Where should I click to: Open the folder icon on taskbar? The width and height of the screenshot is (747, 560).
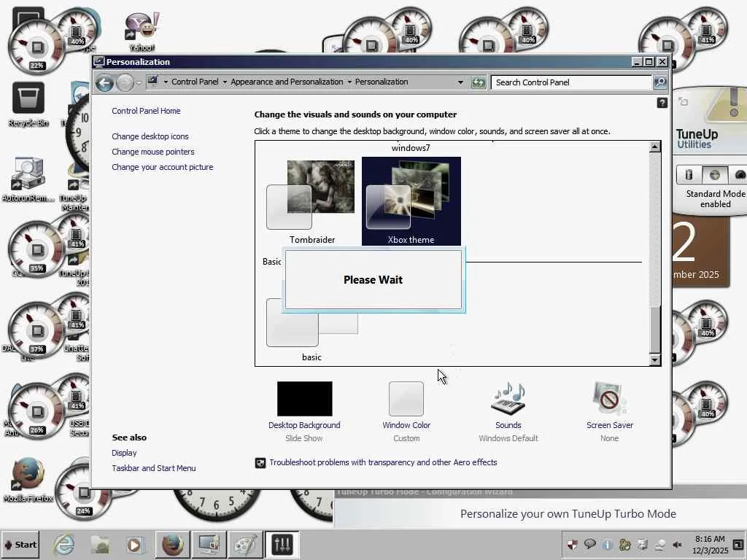100,545
